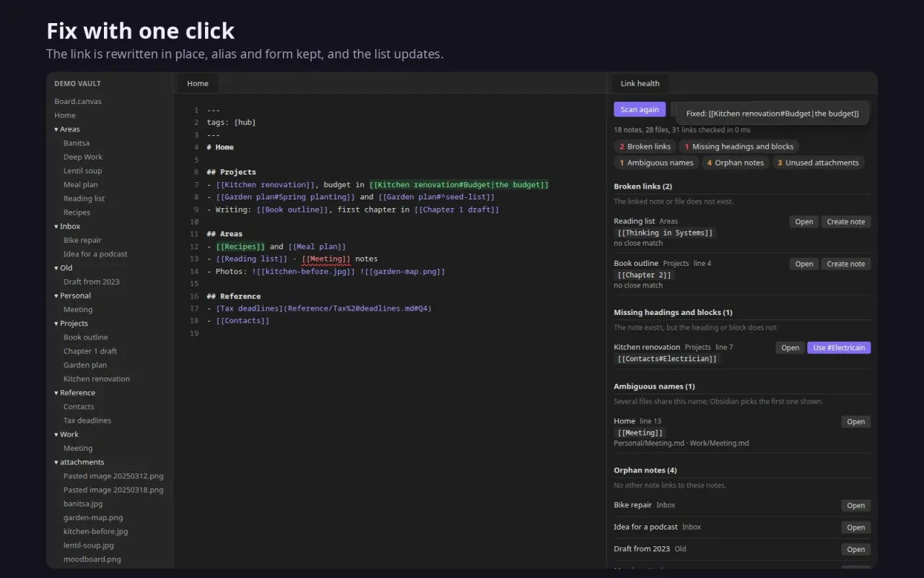Viewport: 924px width, 578px height.
Task: Open the orphan note Bike repair
Action: point(856,506)
